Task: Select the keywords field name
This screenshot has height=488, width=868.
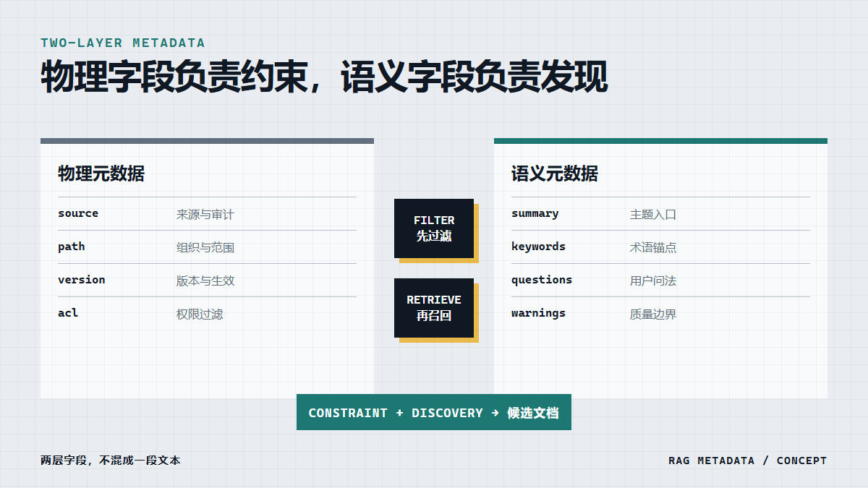Action: point(538,247)
